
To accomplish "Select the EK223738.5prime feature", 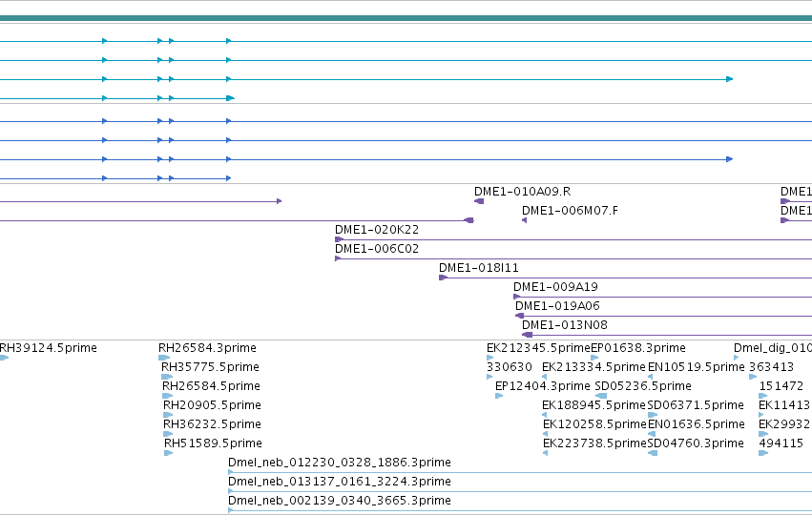I will 595,443.
